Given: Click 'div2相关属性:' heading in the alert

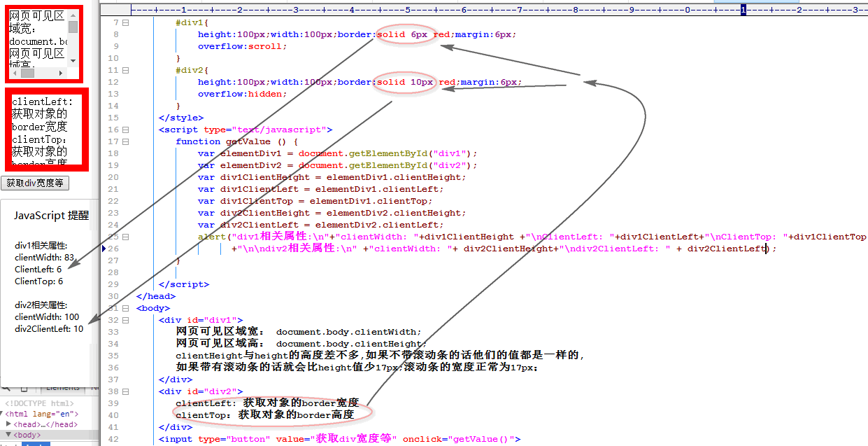Looking at the screenshot, I should [41, 305].
